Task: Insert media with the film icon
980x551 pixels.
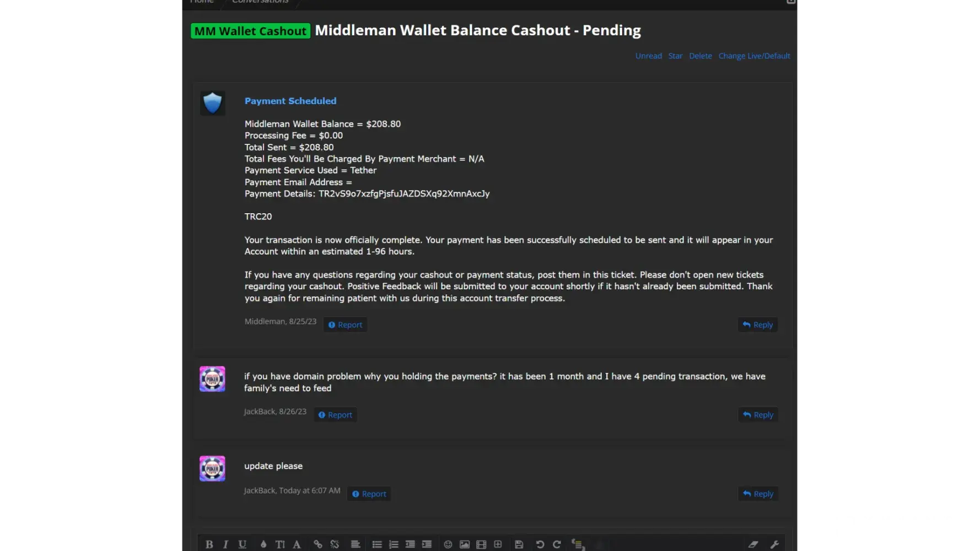Action: click(481, 544)
